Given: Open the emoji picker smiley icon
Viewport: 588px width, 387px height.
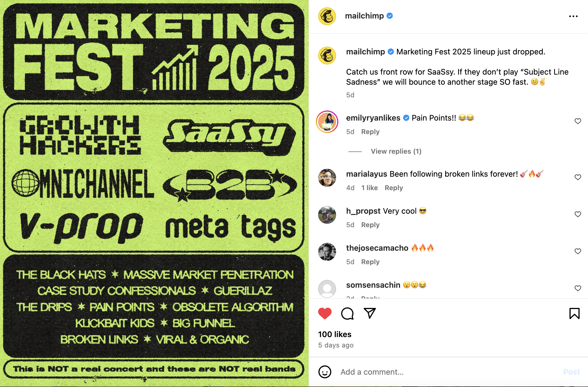Looking at the screenshot, I should click(325, 372).
